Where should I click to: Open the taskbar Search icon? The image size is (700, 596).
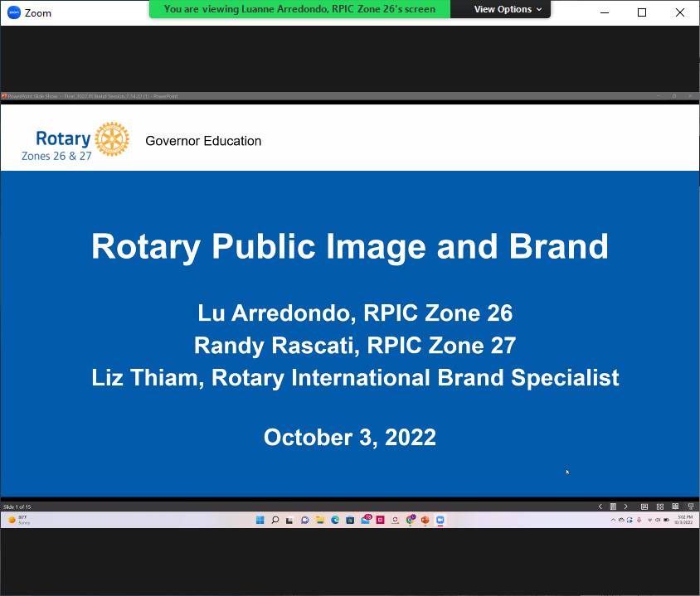(x=275, y=520)
